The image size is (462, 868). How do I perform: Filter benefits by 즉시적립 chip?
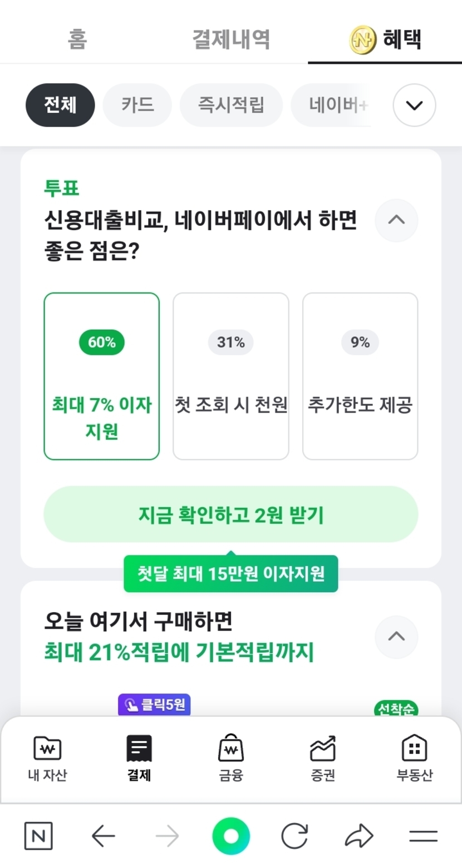pos(231,105)
